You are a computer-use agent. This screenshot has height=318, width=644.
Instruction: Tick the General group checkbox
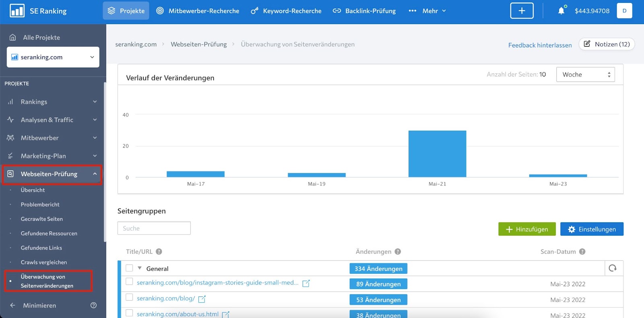[129, 268]
